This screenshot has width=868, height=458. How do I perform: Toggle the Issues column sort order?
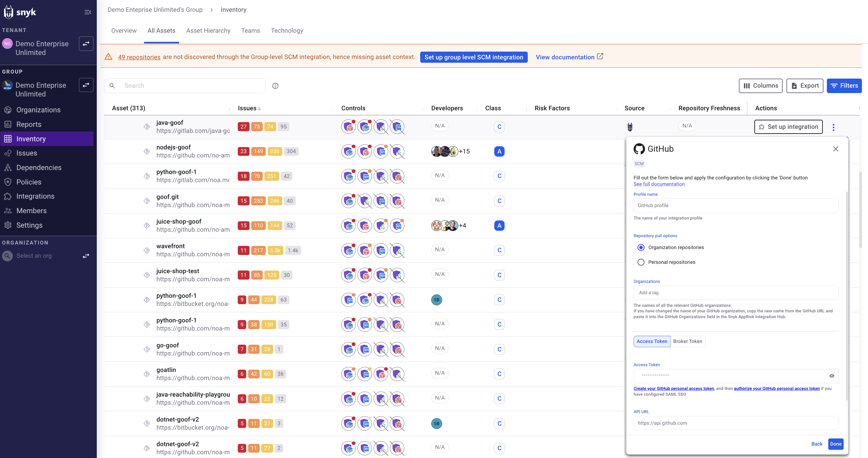(x=250, y=108)
